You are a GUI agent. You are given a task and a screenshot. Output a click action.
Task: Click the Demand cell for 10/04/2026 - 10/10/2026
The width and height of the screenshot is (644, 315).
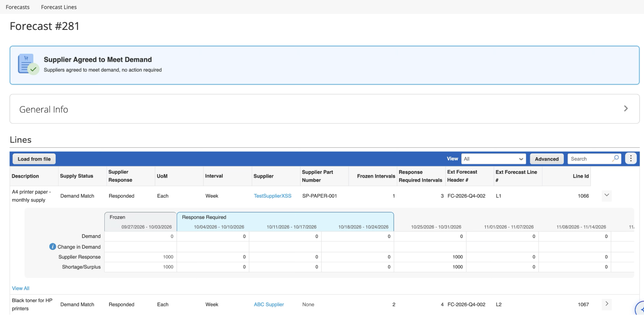(x=213, y=236)
